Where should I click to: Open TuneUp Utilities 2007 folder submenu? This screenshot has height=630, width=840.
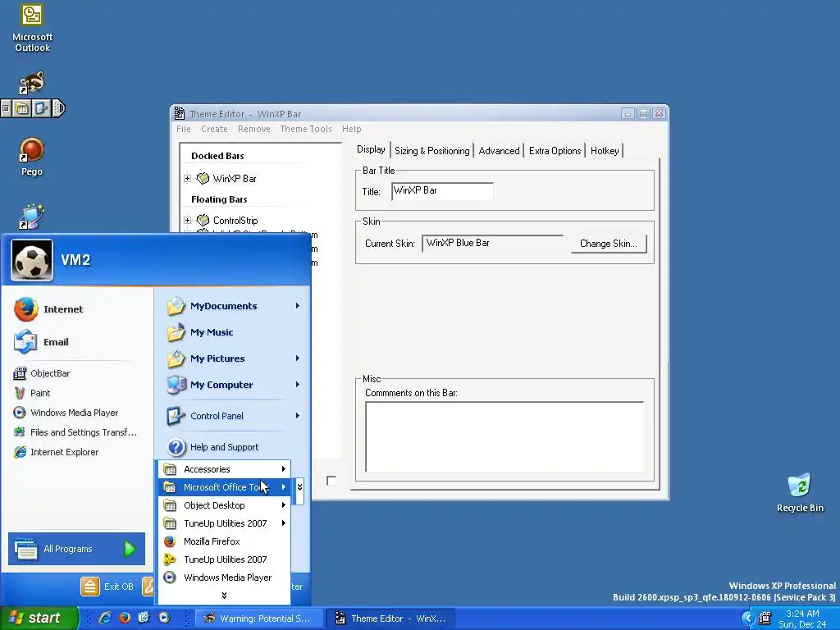(225, 523)
